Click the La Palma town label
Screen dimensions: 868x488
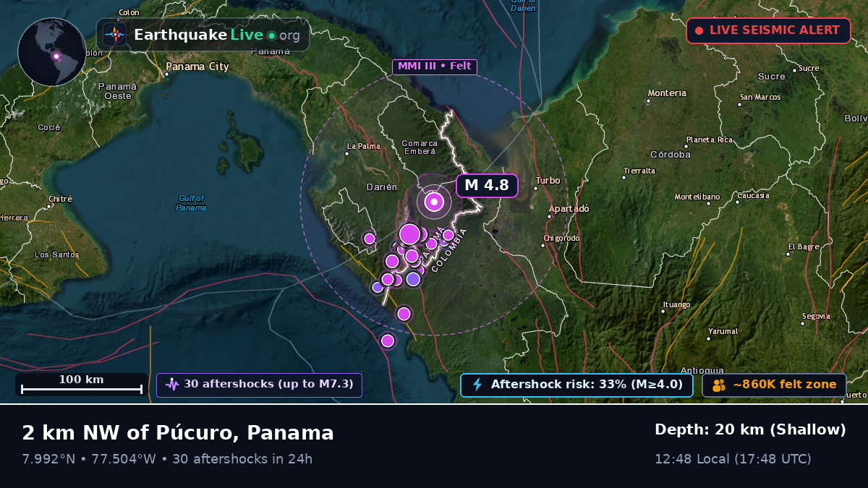coord(364,146)
